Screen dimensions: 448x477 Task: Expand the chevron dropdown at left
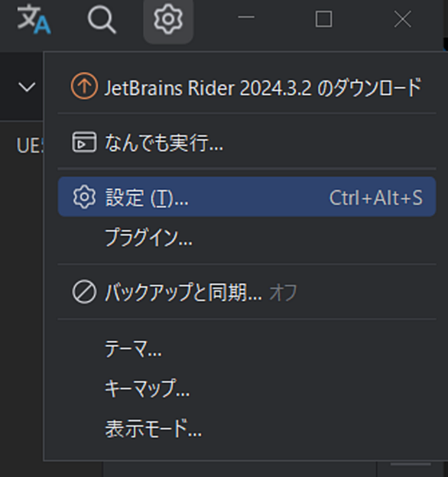(27, 87)
